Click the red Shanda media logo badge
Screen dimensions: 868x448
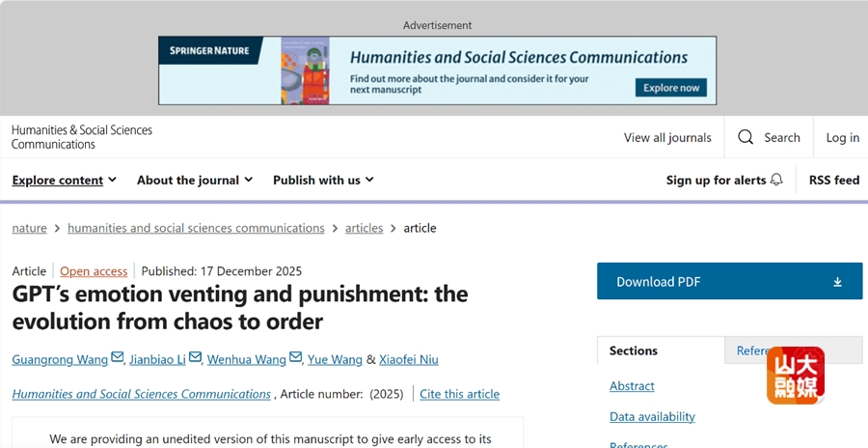tap(796, 376)
